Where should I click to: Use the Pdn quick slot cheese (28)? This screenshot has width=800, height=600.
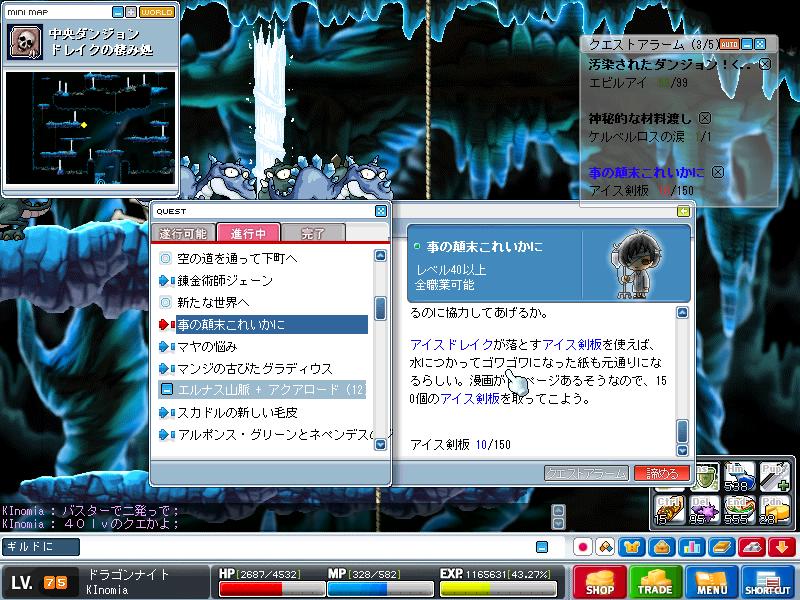774,509
